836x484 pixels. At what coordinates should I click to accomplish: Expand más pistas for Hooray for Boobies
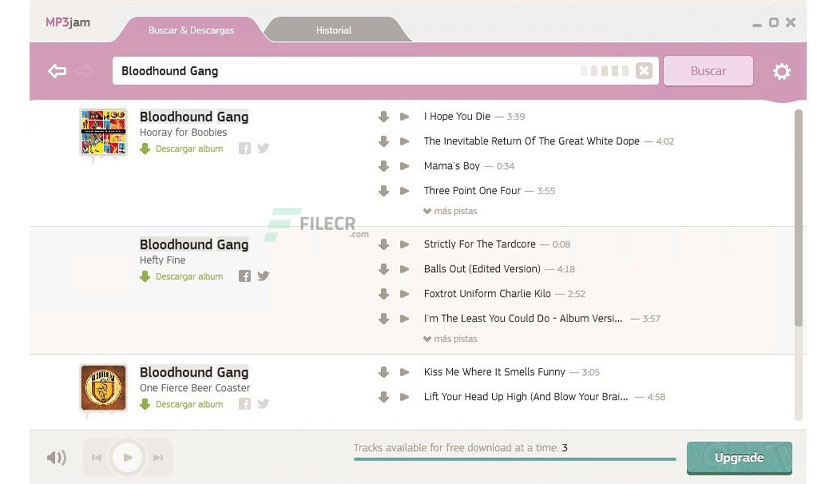pos(451,211)
